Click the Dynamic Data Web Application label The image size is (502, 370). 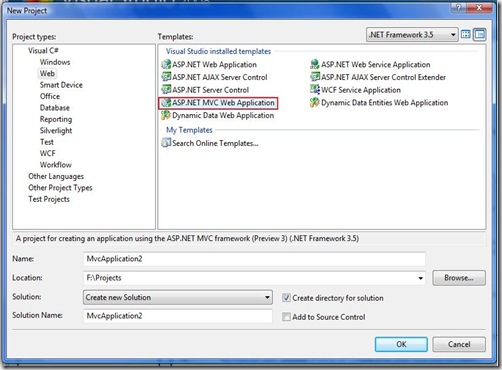coord(223,115)
